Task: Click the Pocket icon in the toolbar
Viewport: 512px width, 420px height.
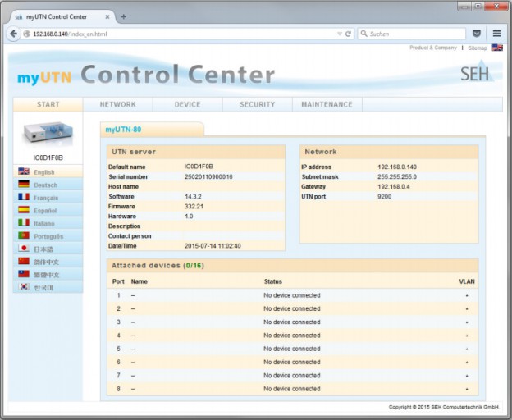Action: click(477, 34)
